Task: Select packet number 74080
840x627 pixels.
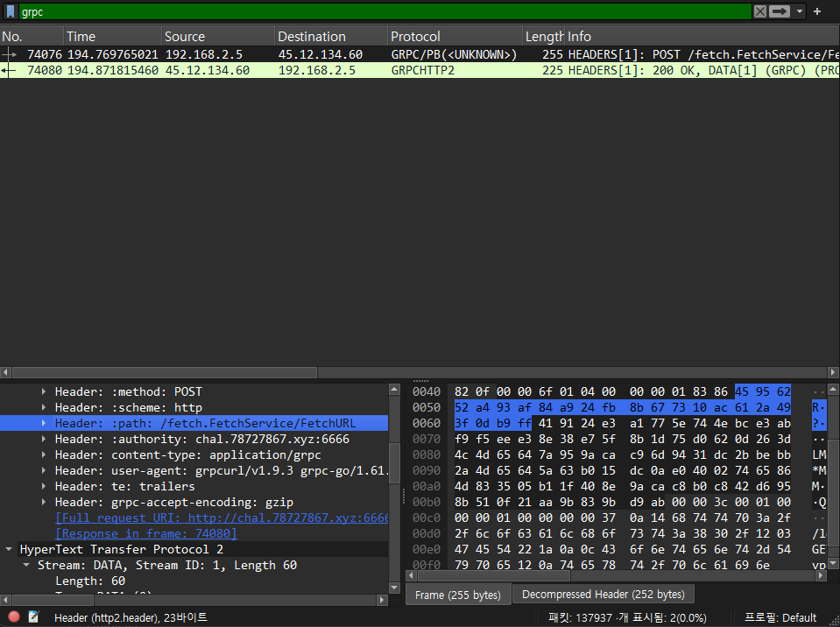Action: [45, 70]
